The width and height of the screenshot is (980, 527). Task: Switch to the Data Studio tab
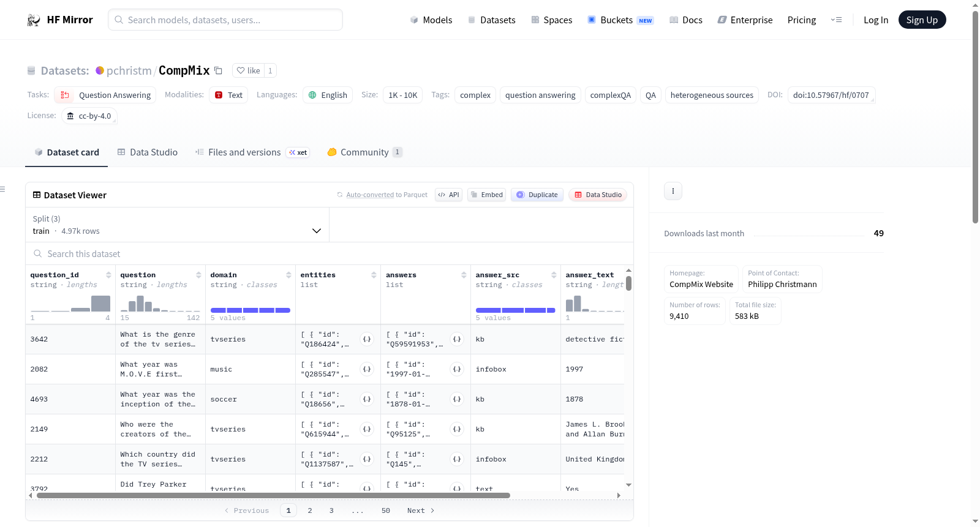coord(148,152)
